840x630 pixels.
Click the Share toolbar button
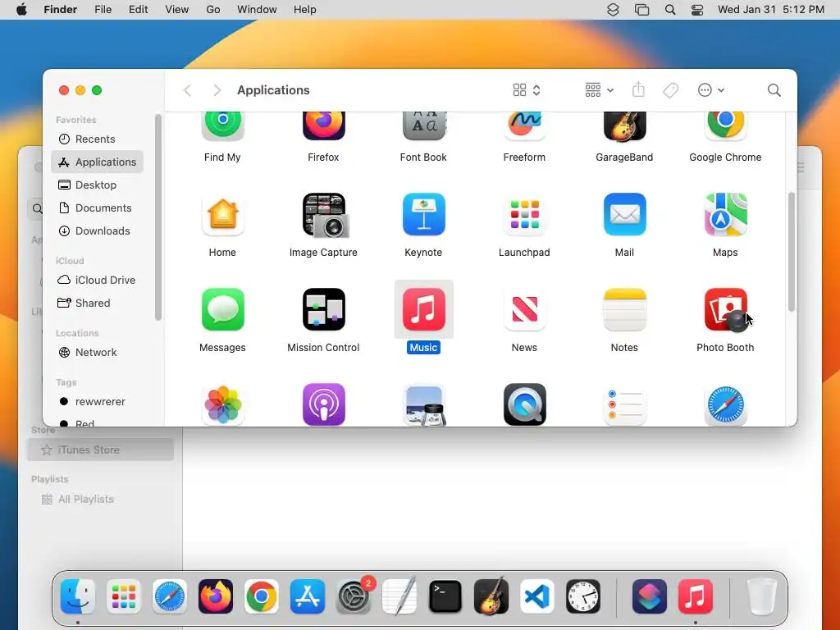pos(638,90)
